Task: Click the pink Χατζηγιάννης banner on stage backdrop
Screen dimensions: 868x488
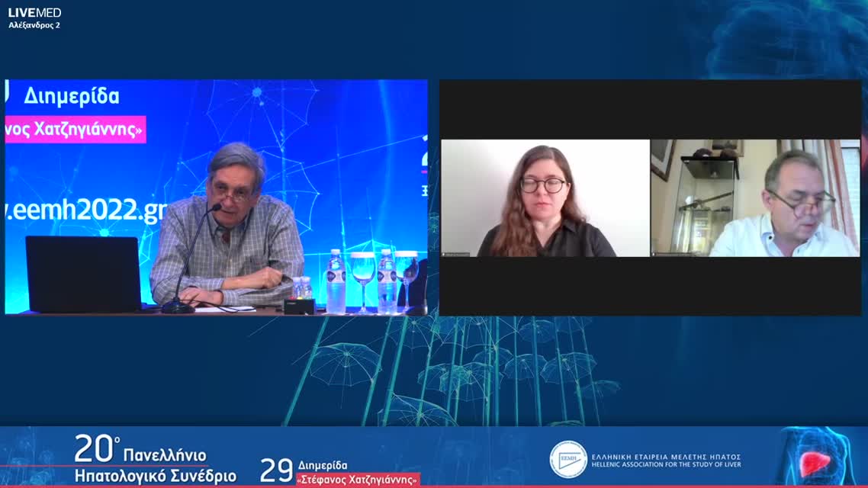Action: tap(74, 130)
